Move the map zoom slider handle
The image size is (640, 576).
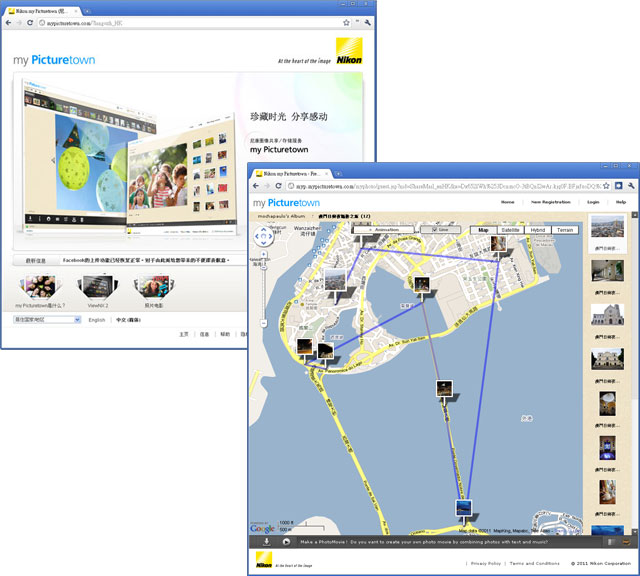click(x=264, y=268)
